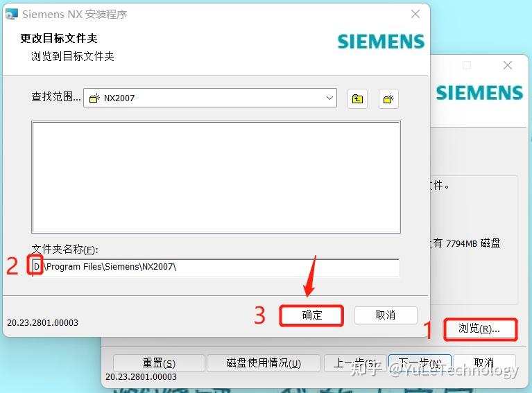532x393 pixels.
Task: Click 取消 in the folder dialog
Action: (x=386, y=315)
